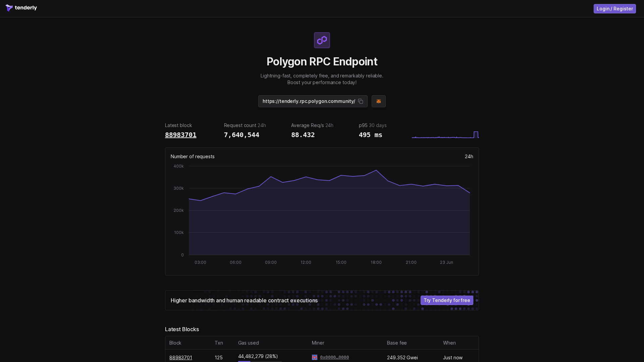Click the 18:00 peak on requests chart

point(376,170)
